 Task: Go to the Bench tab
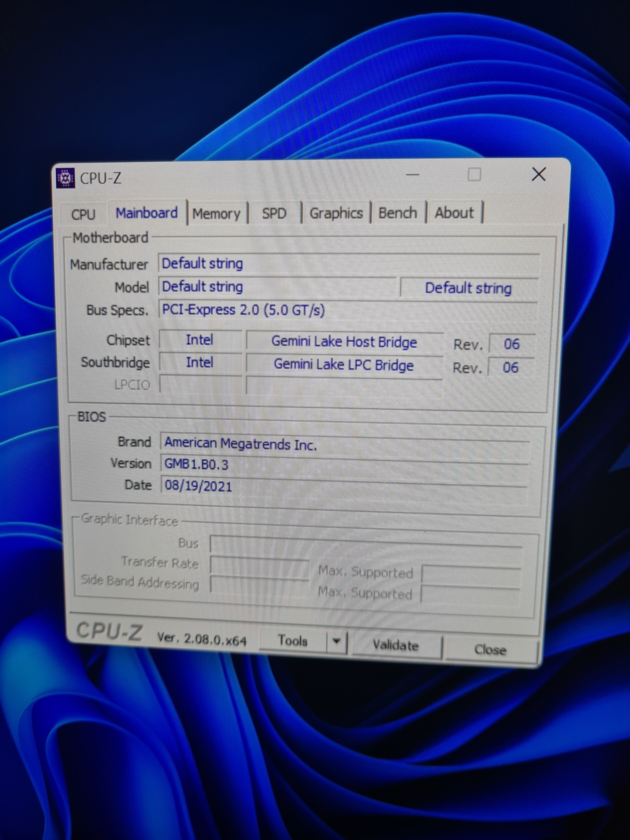pos(397,213)
